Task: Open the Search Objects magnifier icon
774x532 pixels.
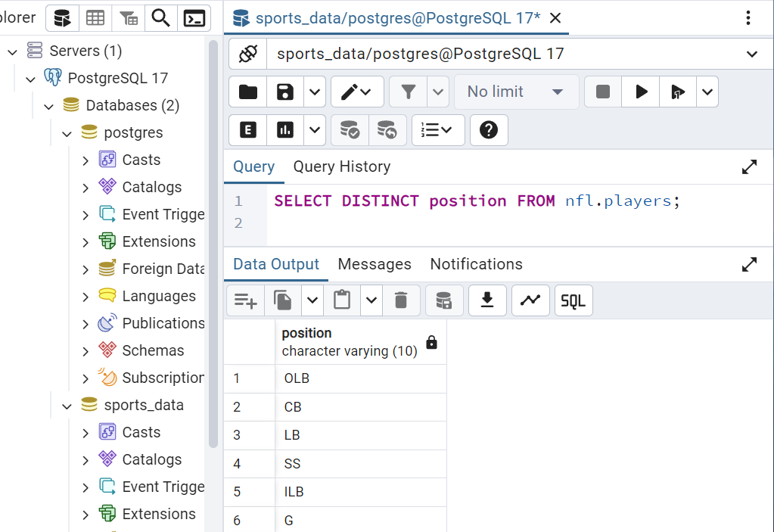Action: 161,18
